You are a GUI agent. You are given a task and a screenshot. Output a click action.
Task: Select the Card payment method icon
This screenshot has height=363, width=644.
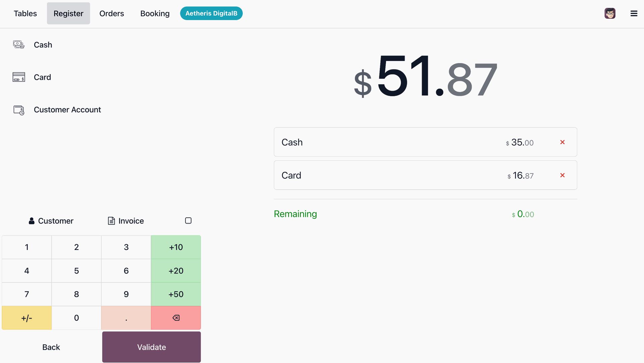(19, 77)
